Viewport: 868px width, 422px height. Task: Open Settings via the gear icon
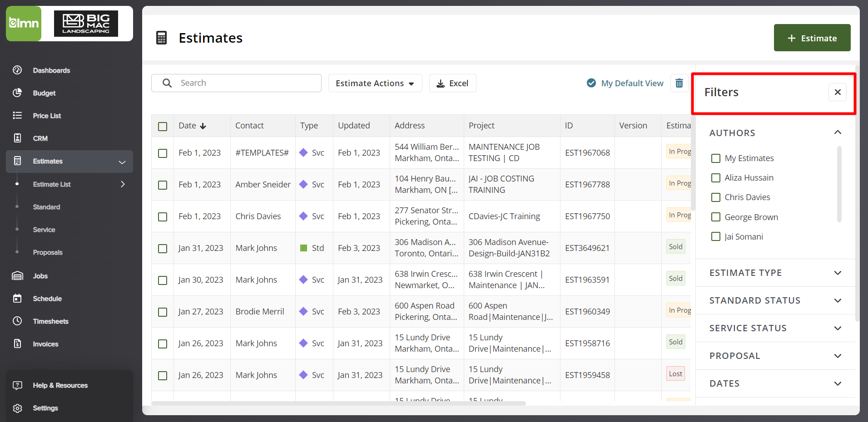(x=17, y=408)
